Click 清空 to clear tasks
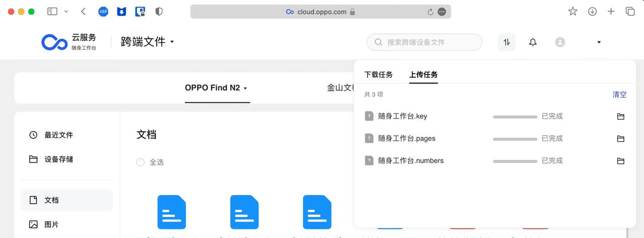The width and height of the screenshot is (644, 238). 619,94
